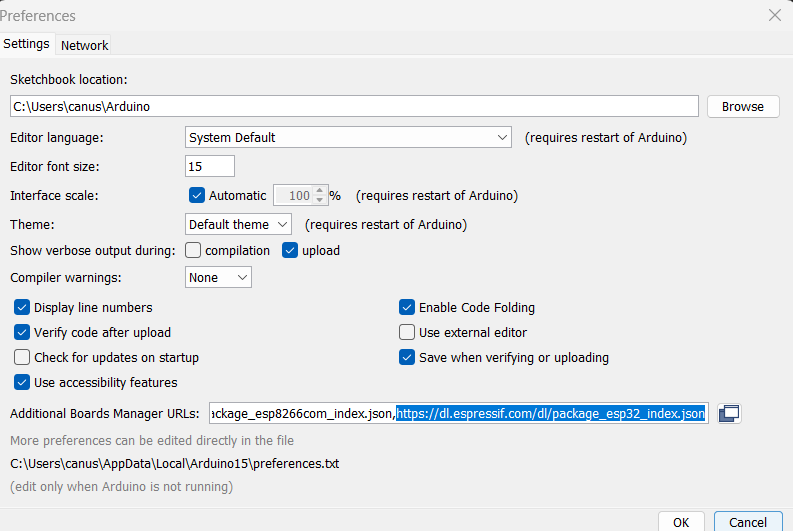793x531 pixels.
Task: Enable Check for updates on startup
Action: click(x=22, y=358)
